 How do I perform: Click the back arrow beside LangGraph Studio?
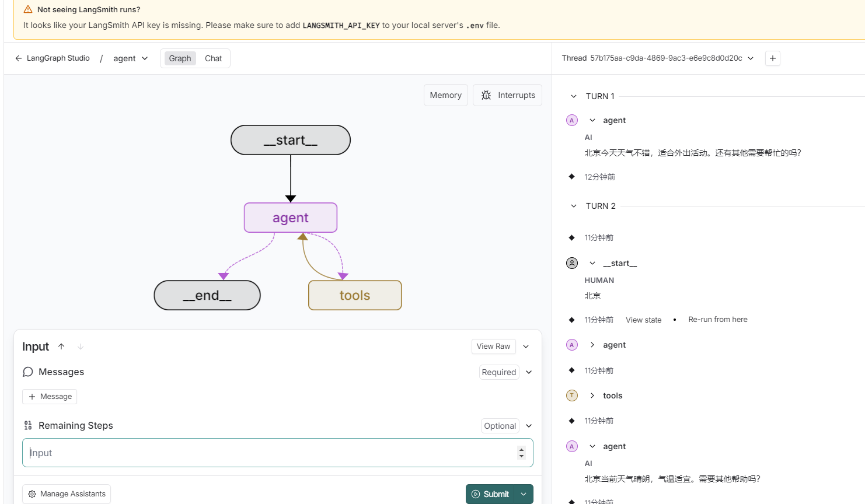[x=19, y=58]
